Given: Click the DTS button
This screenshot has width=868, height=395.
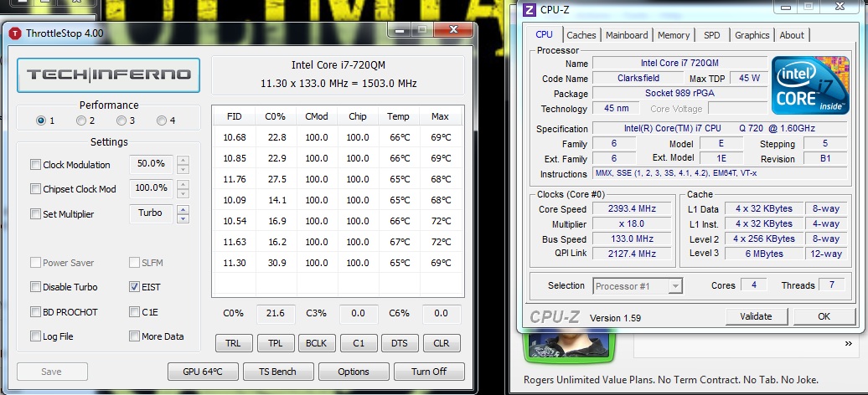Looking at the screenshot, I should [400, 343].
